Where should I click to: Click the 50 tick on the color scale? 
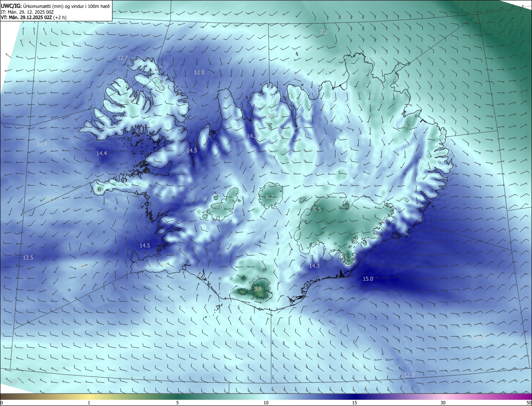[529, 403]
